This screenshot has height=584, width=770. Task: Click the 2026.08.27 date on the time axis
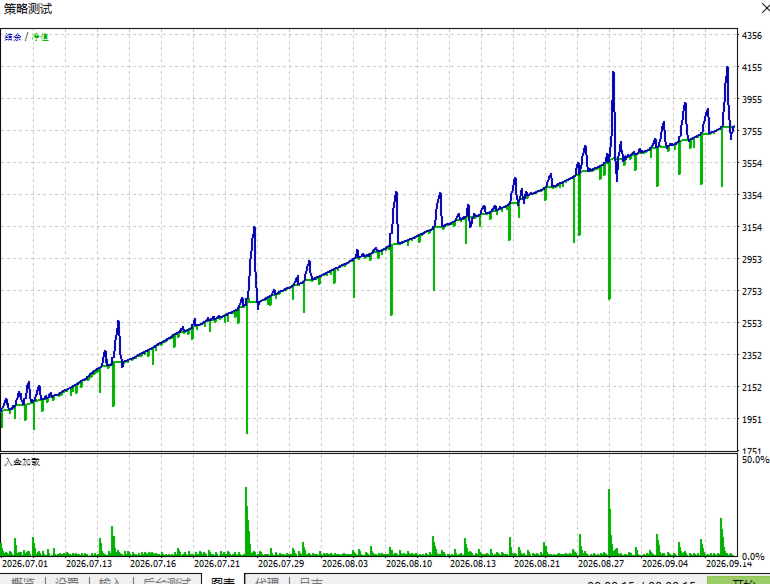pyautogui.click(x=601, y=563)
